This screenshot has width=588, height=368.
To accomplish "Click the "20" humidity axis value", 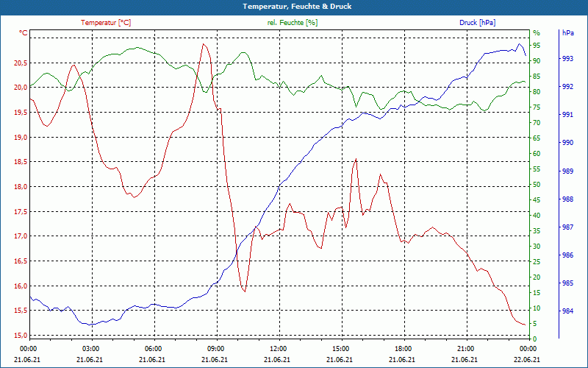I will coord(537,277).
